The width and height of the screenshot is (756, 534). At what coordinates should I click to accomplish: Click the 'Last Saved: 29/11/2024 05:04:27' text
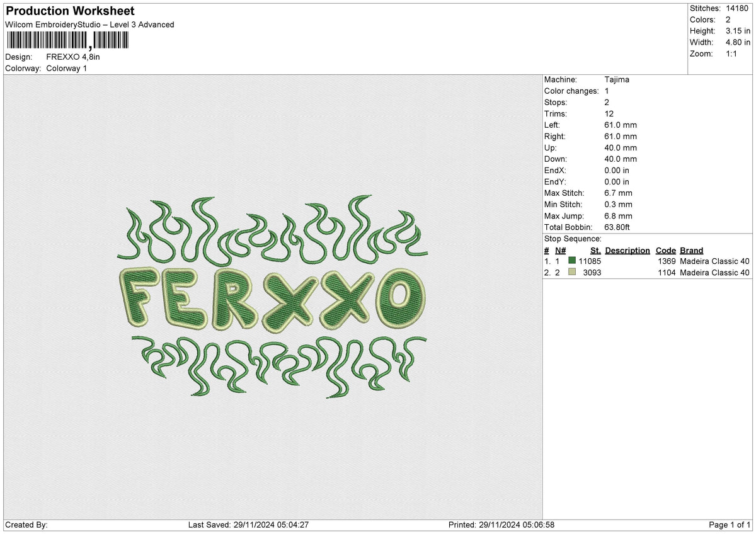pos(248,525)
